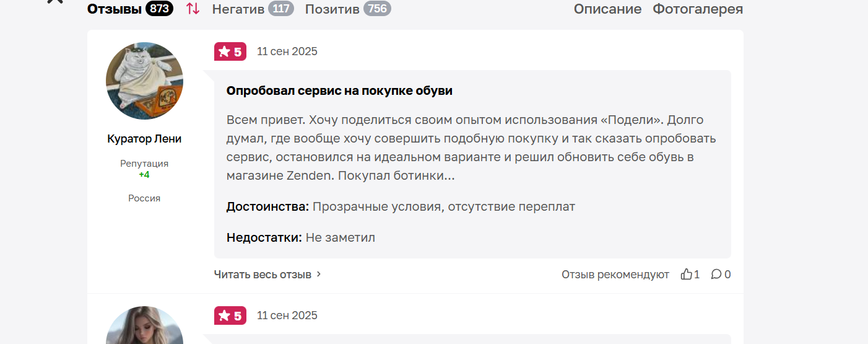Open Фотогалерея section
Screen dimensions: 868x344
[x=698, y=9]
